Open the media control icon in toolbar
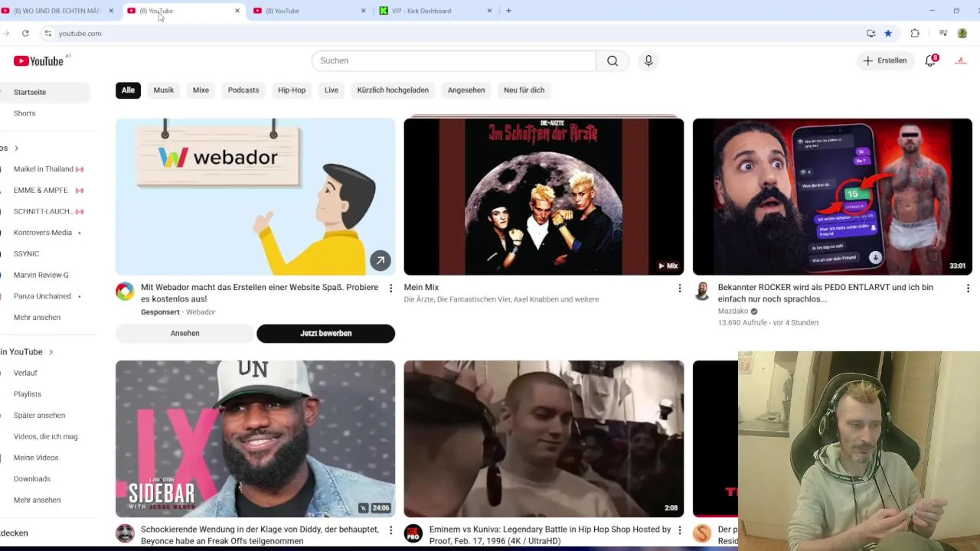The width and height of the screenshot is (980, 551). click(943, 34)
